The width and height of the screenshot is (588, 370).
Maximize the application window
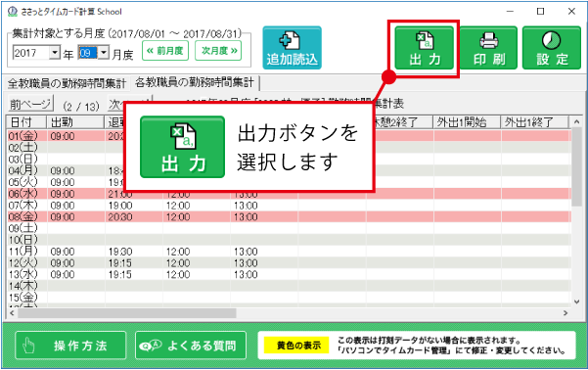[x=540, y=12]
